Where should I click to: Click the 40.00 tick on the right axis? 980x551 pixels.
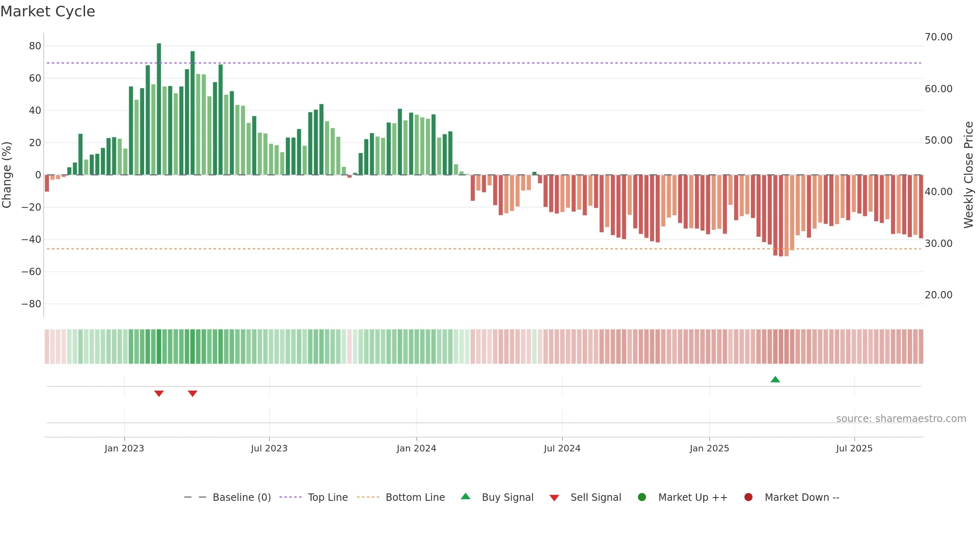pos(938,192)
